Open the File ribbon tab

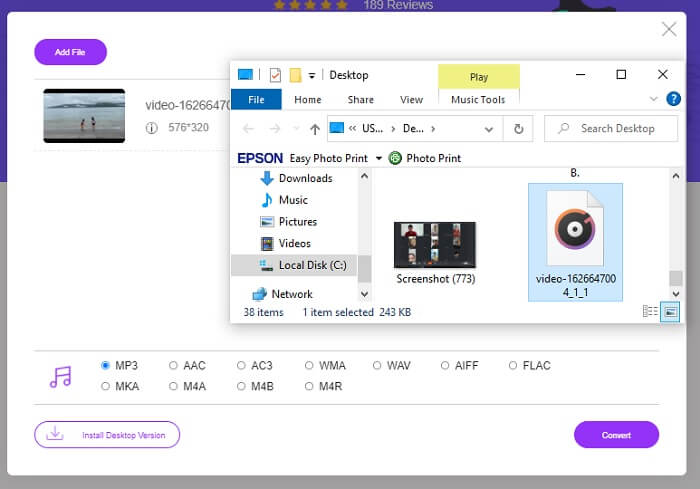coord(256,100)
